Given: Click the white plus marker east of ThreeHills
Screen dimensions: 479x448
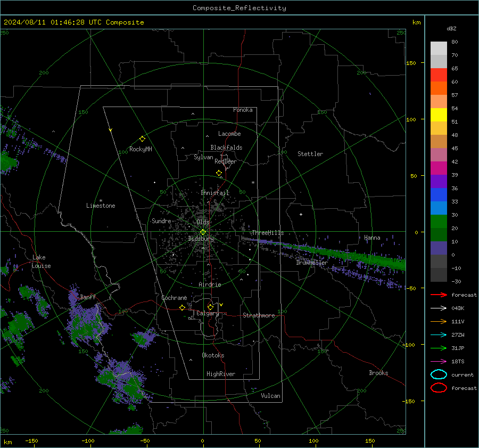Looking at the screenshot, I should tap(301, 214).
